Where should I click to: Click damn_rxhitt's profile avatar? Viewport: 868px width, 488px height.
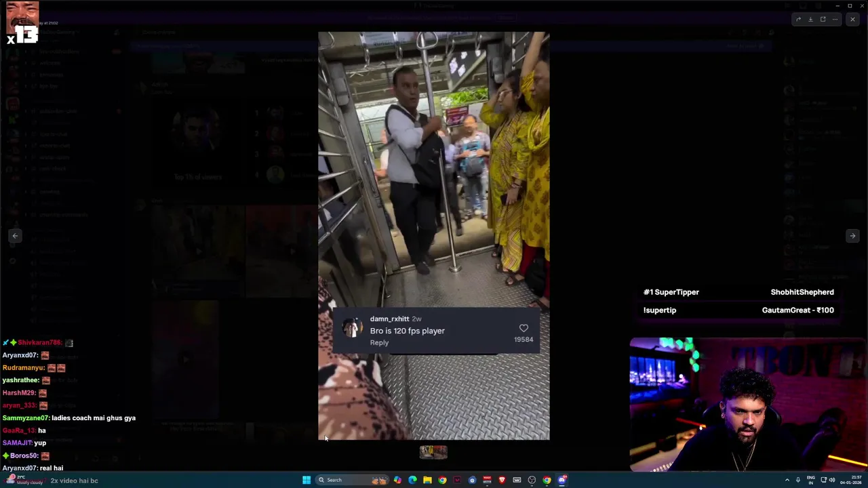coord(351,329)
